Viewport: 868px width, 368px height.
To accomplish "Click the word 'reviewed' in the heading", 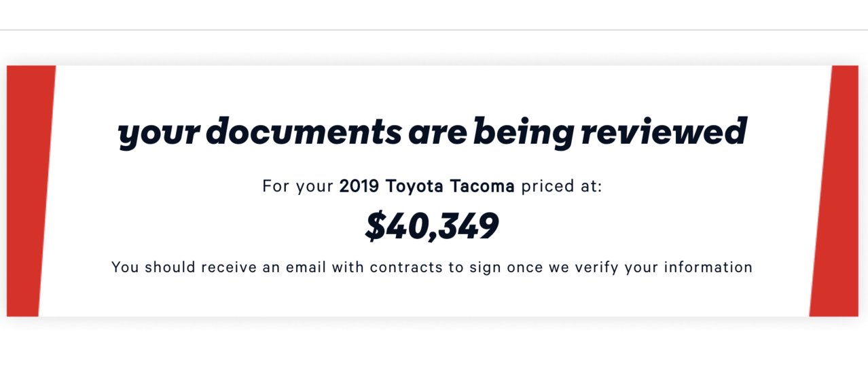I will point(664,132).
